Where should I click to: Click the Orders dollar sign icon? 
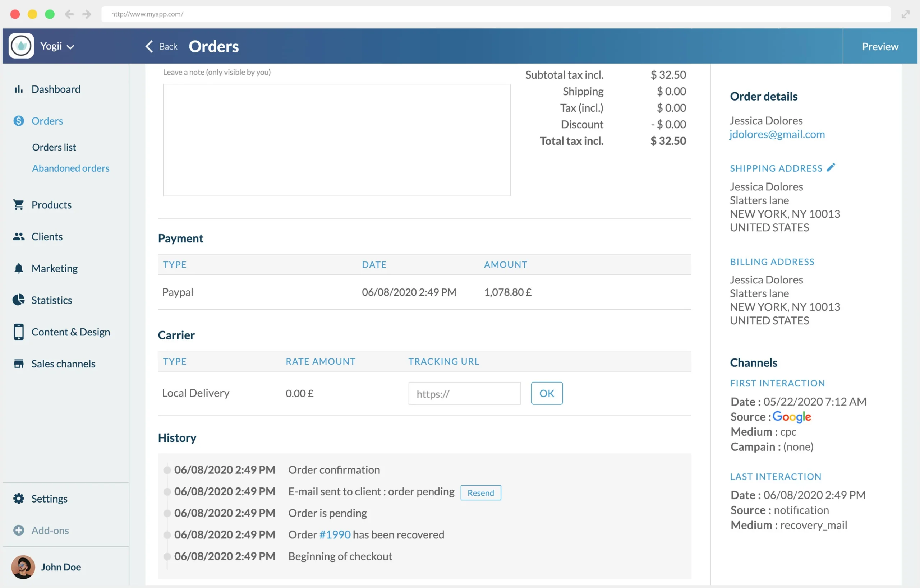coord(18,121)
